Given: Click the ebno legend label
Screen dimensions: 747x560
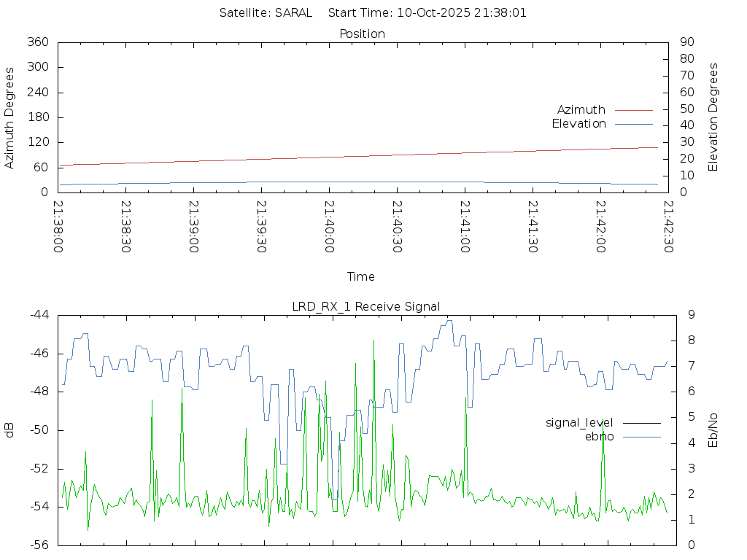Looking at the screenshot, I should [599, 437].
